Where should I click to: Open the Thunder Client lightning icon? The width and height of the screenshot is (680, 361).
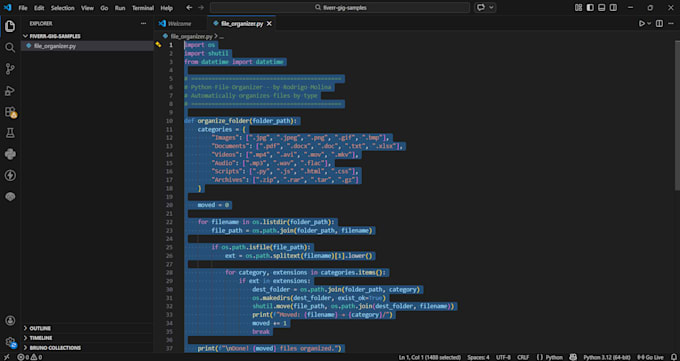coord(10,175)
